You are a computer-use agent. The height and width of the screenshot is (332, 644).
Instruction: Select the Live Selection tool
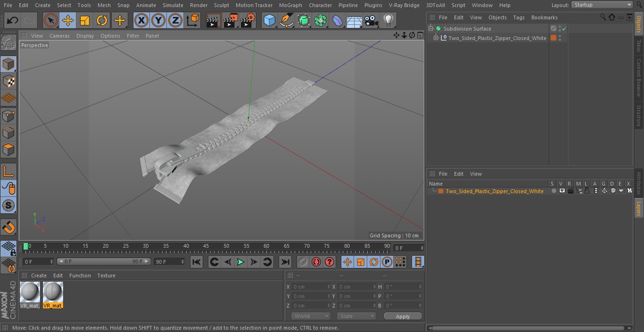[51, 20]
